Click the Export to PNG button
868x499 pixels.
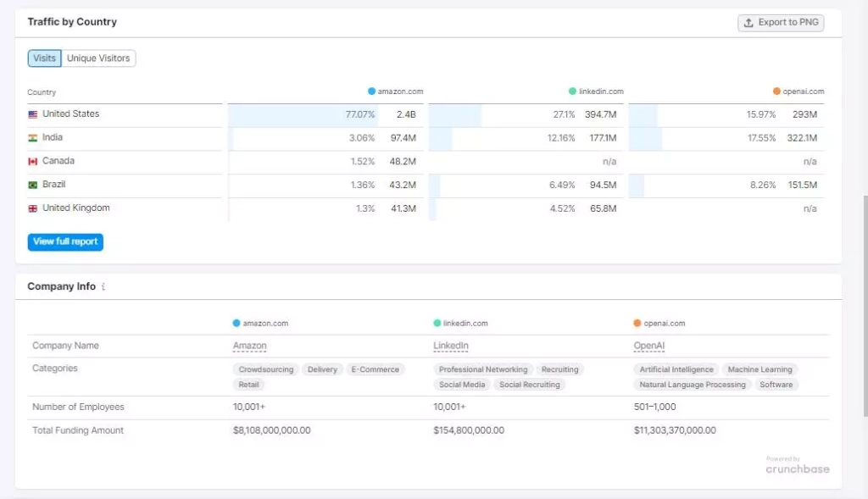[x=781, y=23]
